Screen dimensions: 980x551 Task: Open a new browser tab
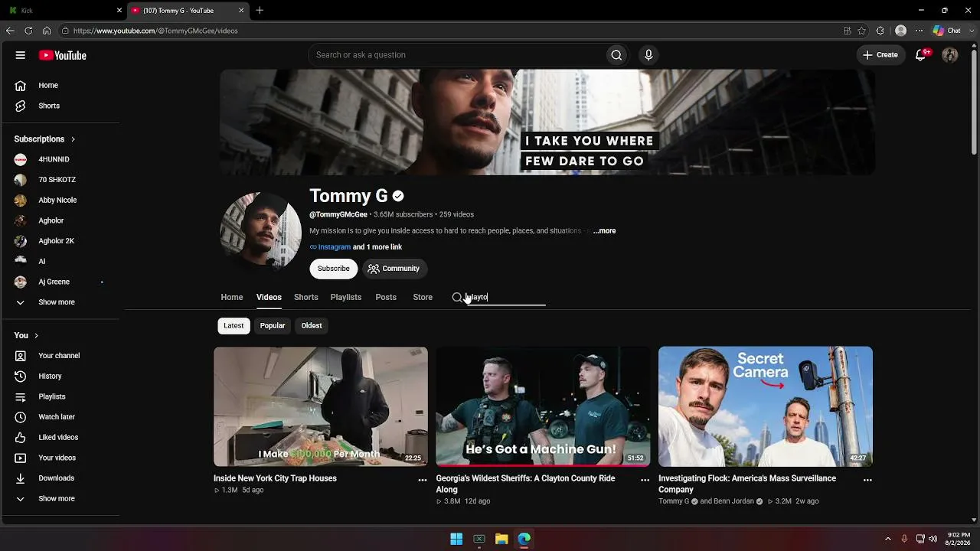[260, 11]
